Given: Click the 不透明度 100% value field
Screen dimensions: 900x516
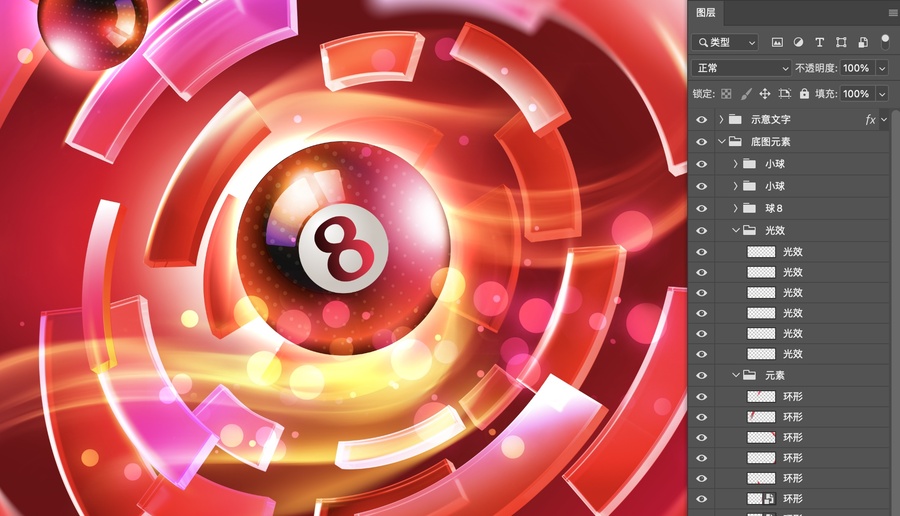Looking at the screenshot, I should point(858,68).
